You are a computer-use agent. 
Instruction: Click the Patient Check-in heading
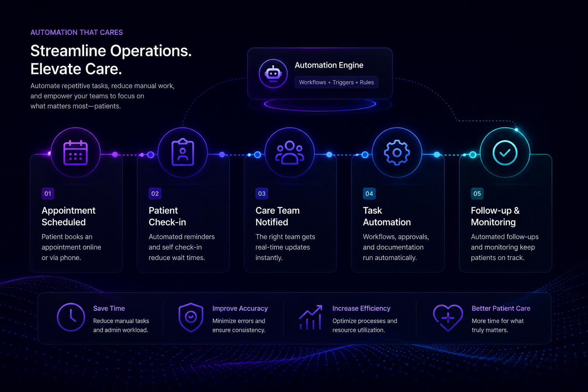coord(167,216)
